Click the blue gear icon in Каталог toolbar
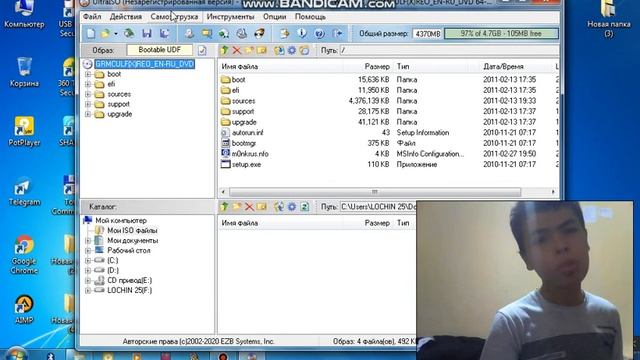 point(292,207)
